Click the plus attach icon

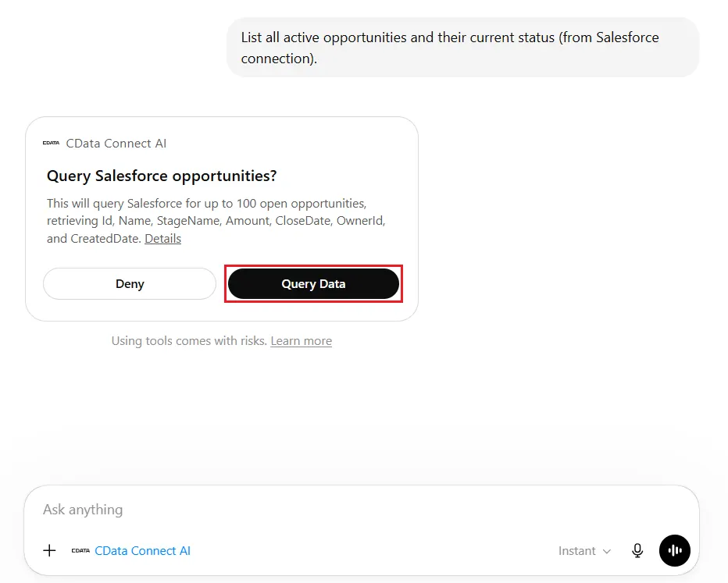(x=49, y=550)
